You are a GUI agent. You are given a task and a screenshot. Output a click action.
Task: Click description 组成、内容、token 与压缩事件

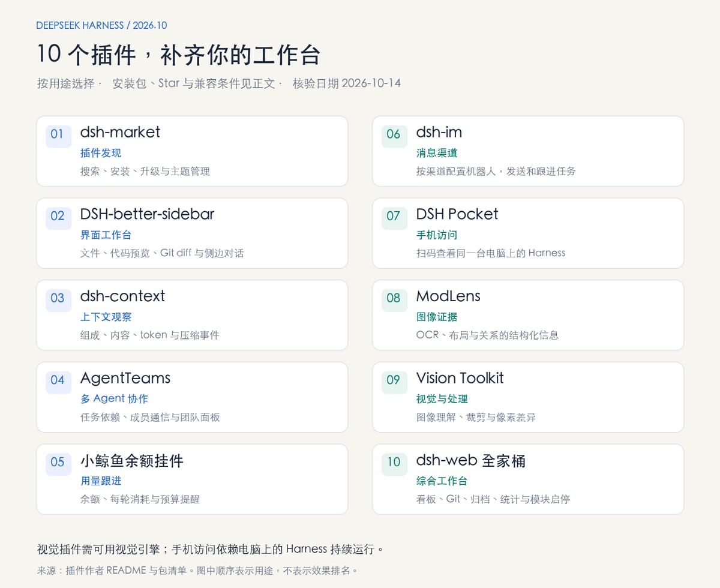tap(150, 335)
